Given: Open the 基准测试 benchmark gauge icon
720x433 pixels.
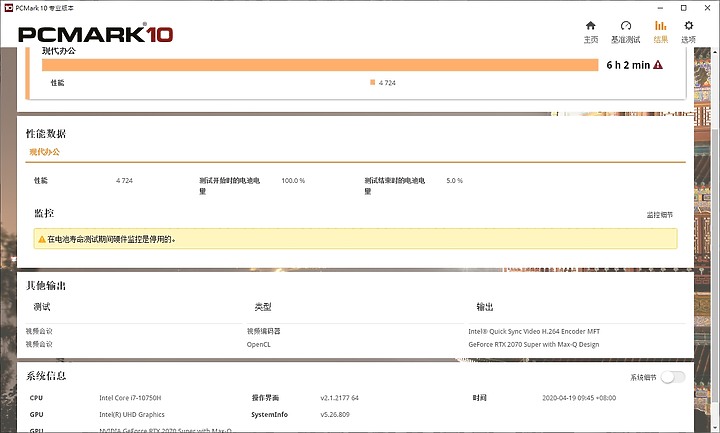Looking at the screenshot, I should 625,26.
